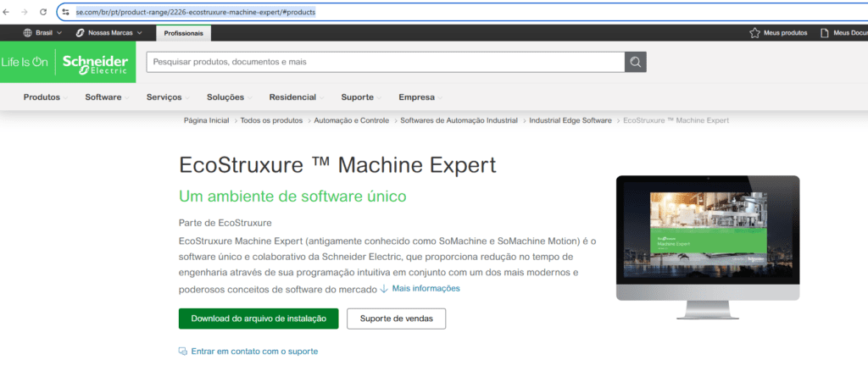Select the Profissionais tab
The height and width of the screenshot is (377, 868).
pyautogui.click(x=183, y=33)
